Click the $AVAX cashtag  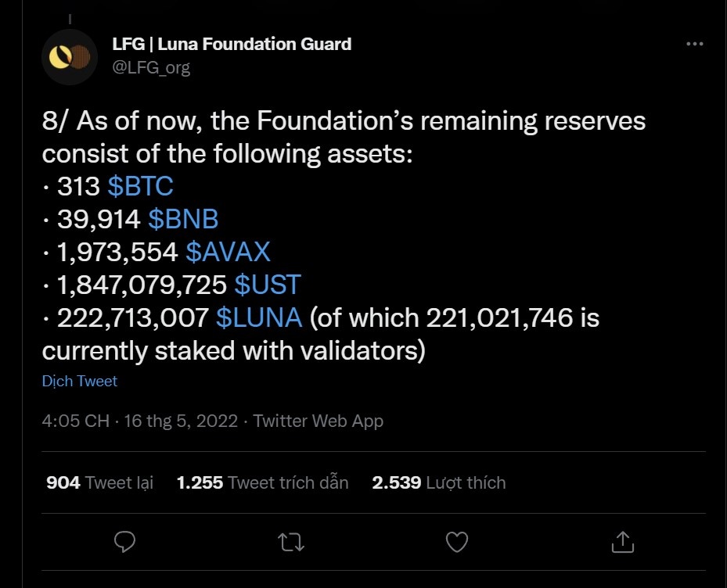pyautogui.click(x=228, y=252)
